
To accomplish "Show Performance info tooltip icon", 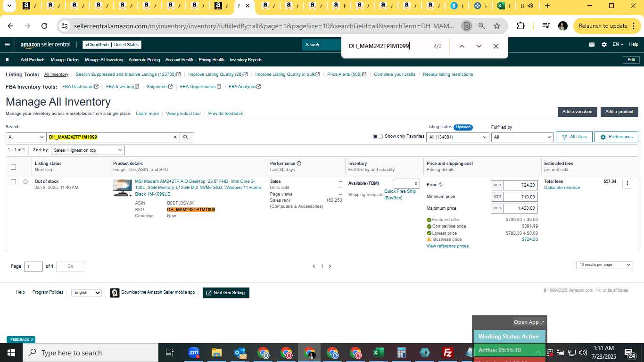I will [x=299, y=164].
